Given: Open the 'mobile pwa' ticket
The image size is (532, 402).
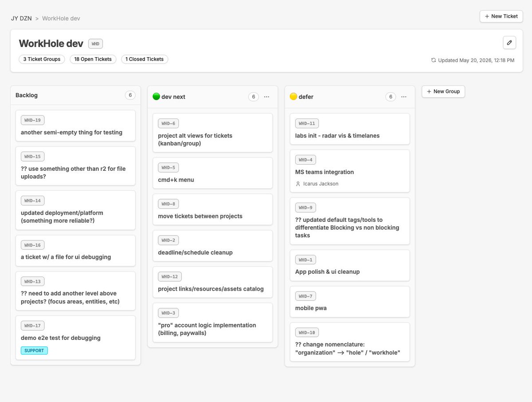Looking at the screenshot, I should point(350,302).
